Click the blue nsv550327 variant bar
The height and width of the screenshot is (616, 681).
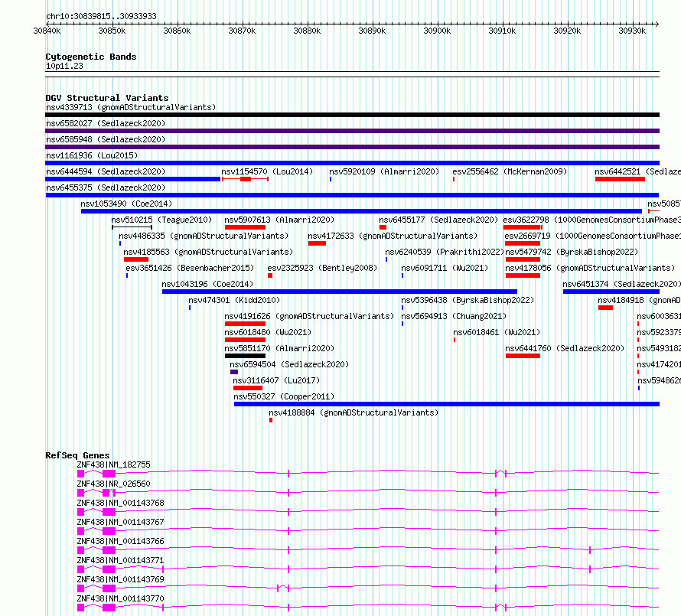(x=447, y=404)
